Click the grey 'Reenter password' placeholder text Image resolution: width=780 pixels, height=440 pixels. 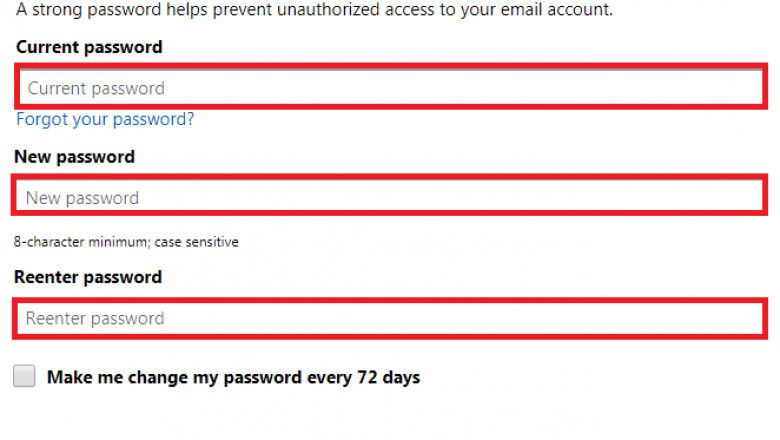pos(95,318)
